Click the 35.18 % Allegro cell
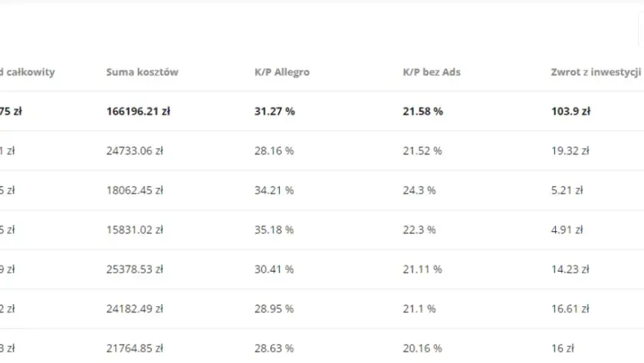This screenshot has width=644, height=363. (x=274, y=229)
